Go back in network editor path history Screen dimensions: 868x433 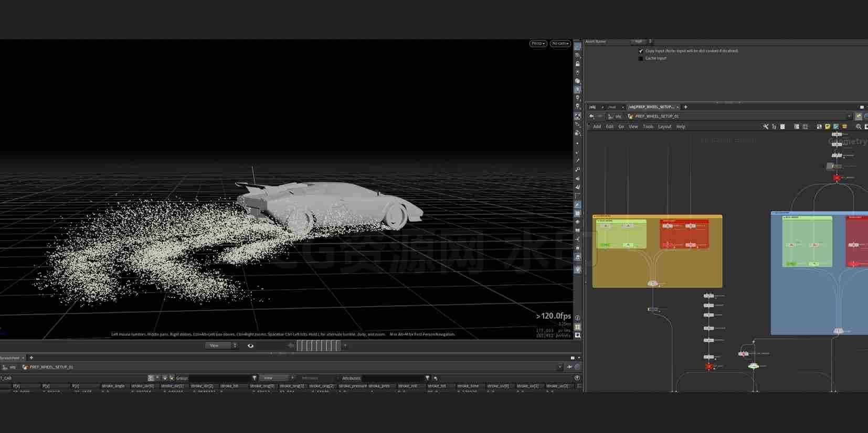pyautogui.click(x=591, y=116)
